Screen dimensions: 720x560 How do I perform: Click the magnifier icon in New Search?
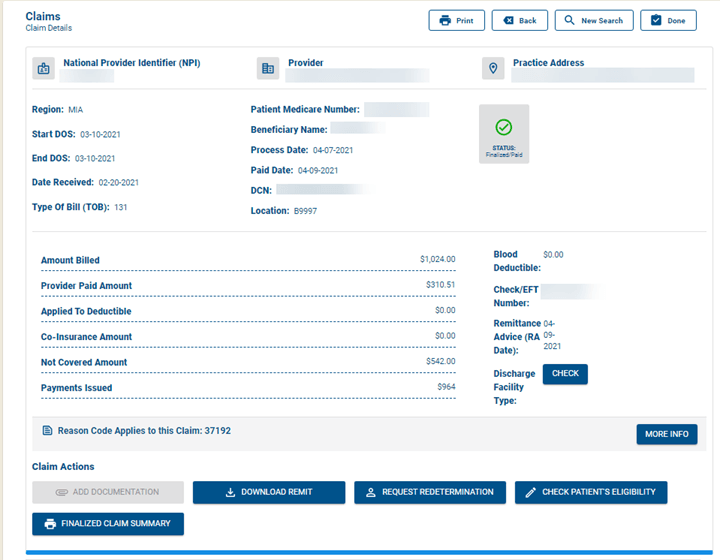click(569, 21)
